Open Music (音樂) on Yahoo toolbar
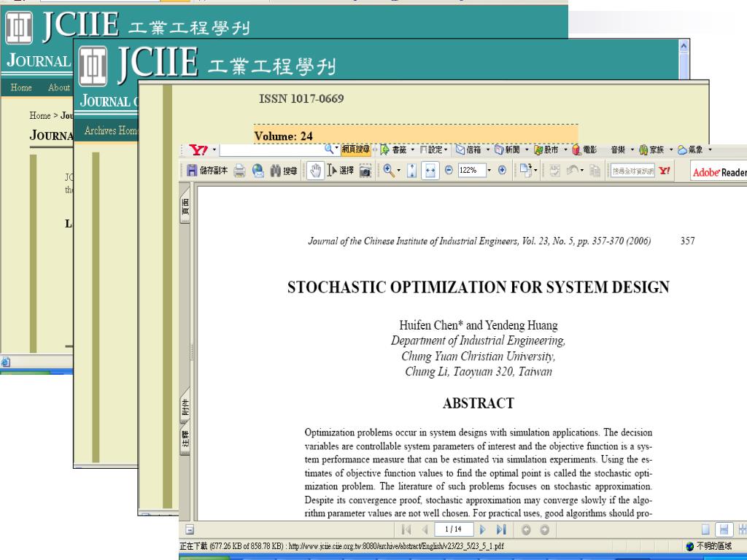Viewport: 747px width, 560px height. pyautogui.click(x=619, y=149)
